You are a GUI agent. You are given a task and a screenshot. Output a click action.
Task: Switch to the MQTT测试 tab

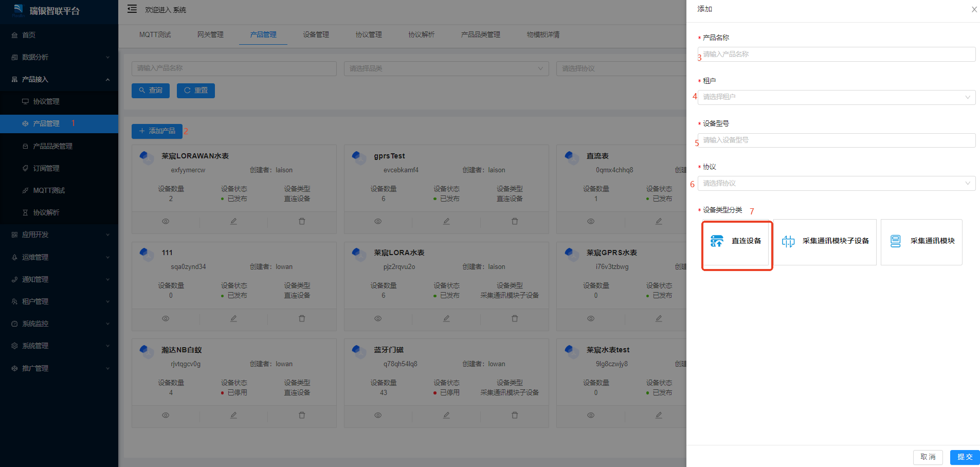pyautogui.click(x=155, y=34)
